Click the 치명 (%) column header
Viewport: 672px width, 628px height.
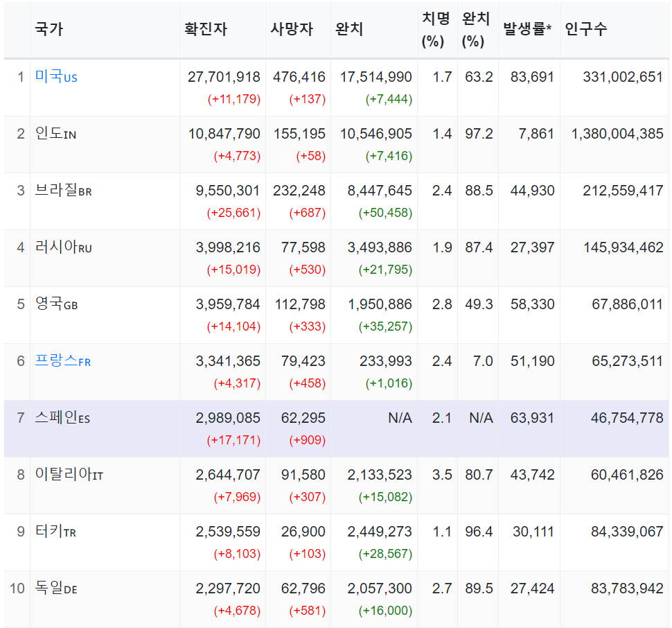point(436,30)
